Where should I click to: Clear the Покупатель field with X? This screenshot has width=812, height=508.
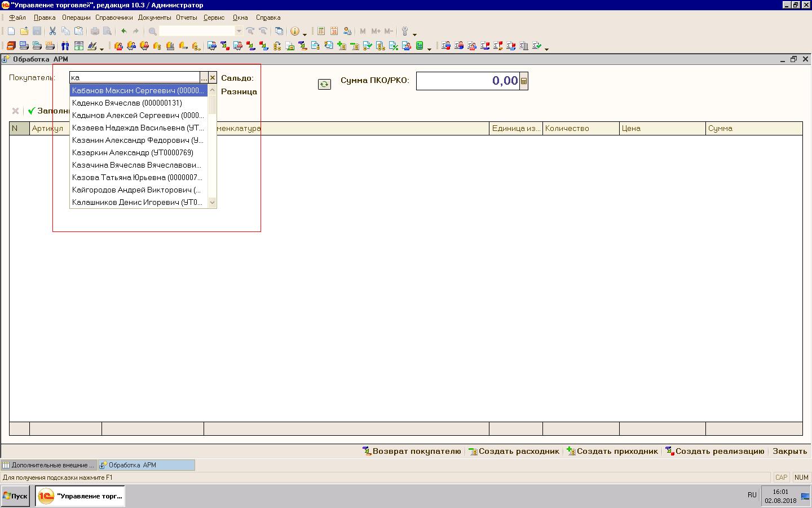tap(213, 78)
